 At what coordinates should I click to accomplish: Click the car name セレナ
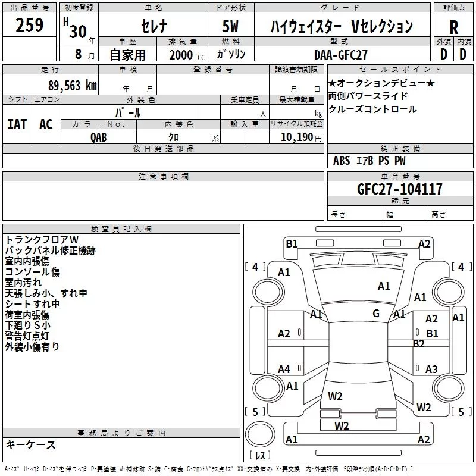coord(154,26)
